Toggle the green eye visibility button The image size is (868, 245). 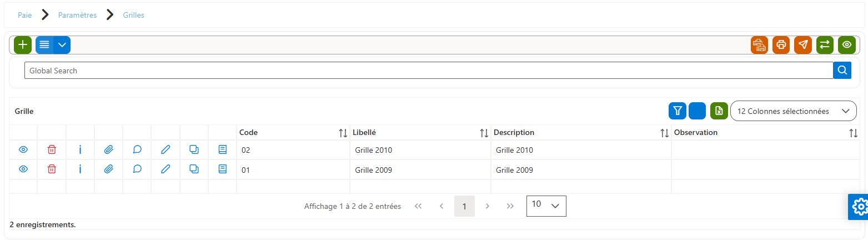pos(847,45)
